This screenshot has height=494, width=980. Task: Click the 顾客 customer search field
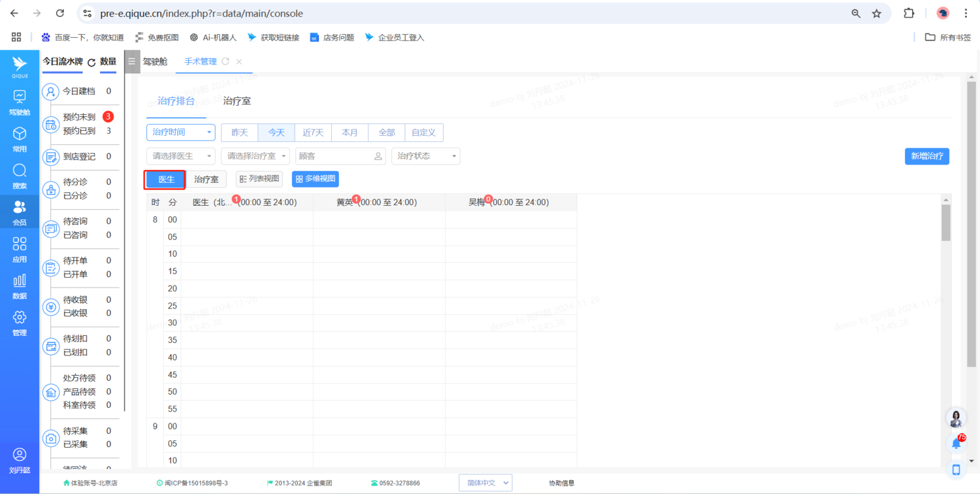(335, 156)
